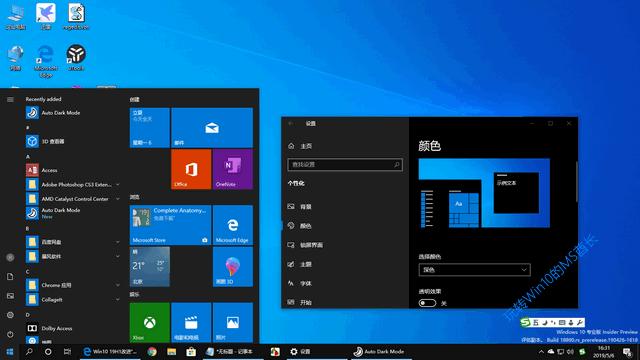Open the Photos tile

[233, 322]
